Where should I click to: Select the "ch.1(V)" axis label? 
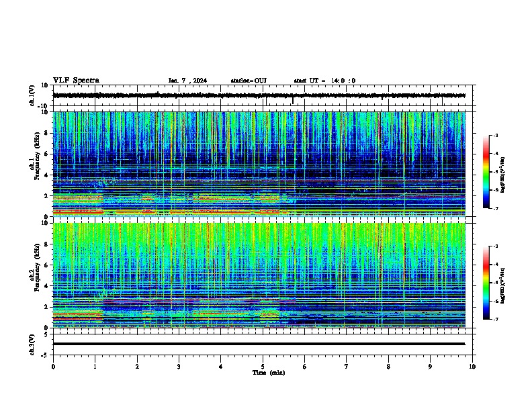pos(32,95)
